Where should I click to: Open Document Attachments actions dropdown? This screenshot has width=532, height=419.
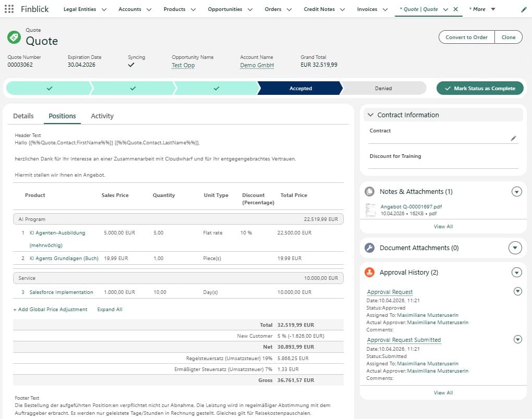pos(515,248)
